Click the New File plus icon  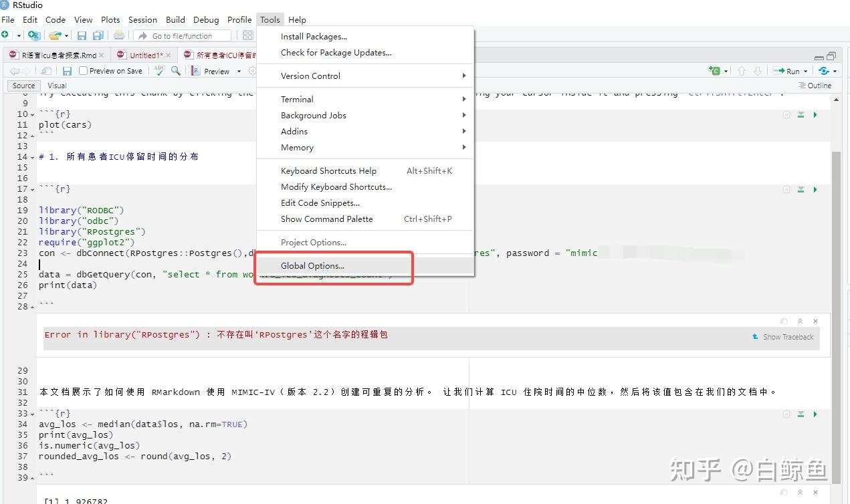(x=6, y=35)
